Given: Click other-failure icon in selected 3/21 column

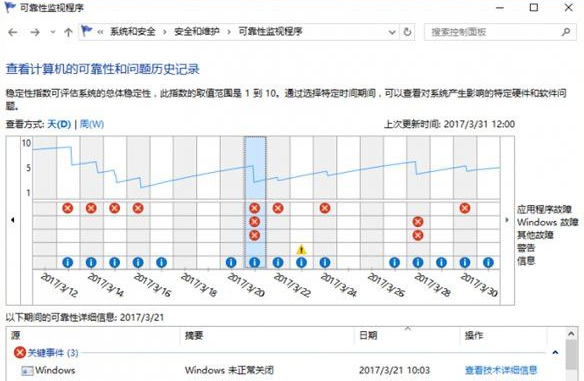Looking at the screenshot, I should (254, 235).
